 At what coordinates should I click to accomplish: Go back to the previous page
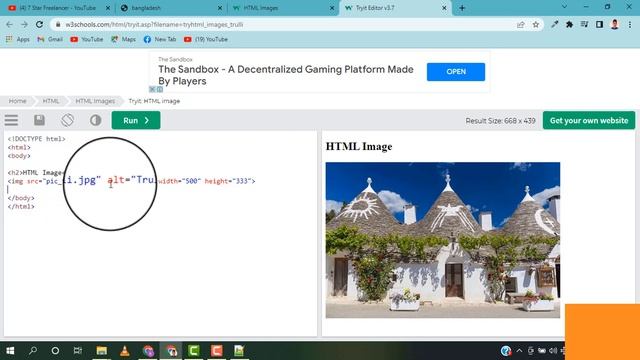(x=9, y=24)
